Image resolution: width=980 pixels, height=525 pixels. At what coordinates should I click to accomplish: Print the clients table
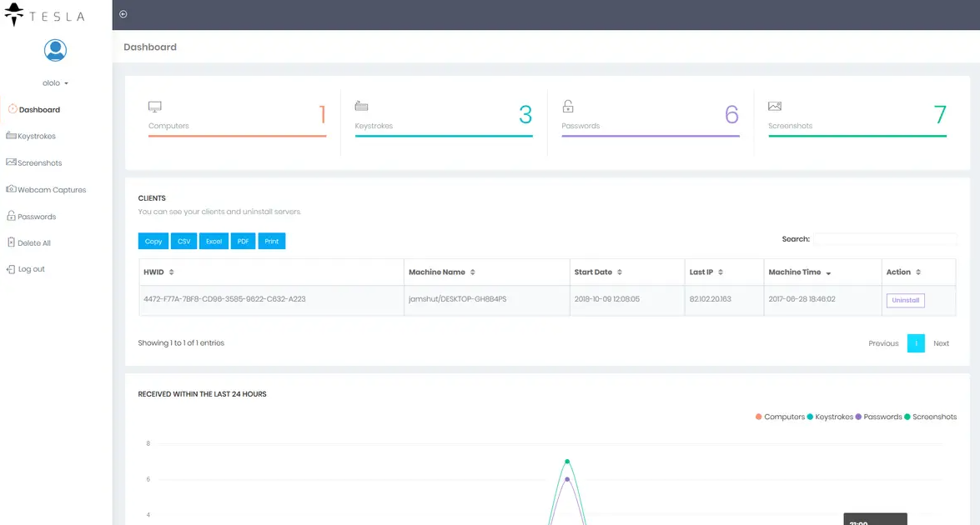(x=271, y=241)
